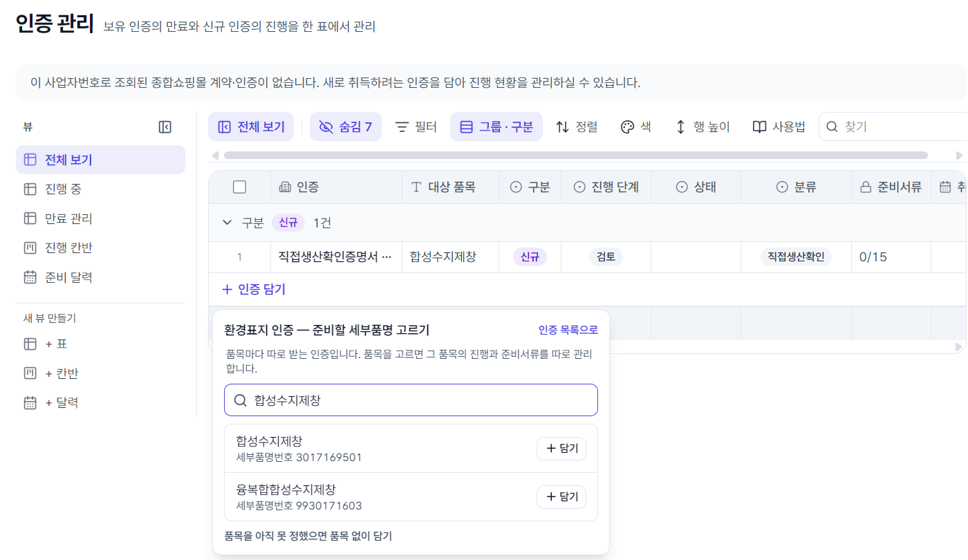Click the popup search field containing 합성수지제창
Viewport: 968px width, 560px height.
[411, 400]
